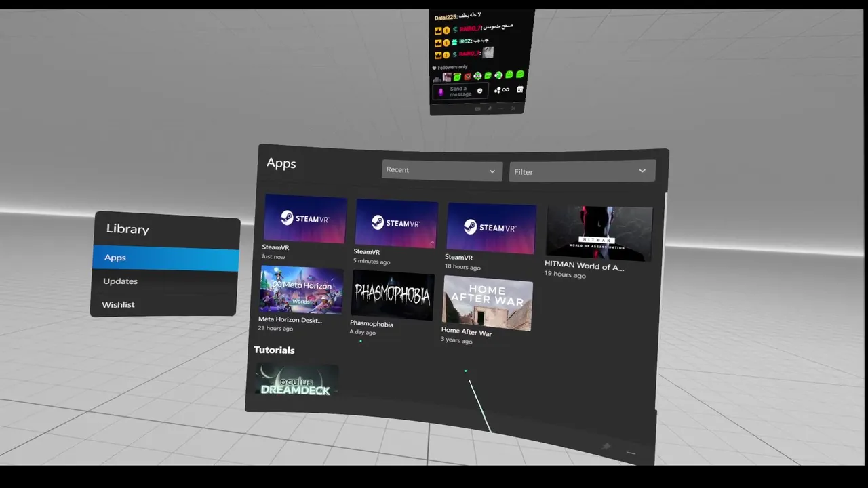Select the red angry emote in chat
Screen dimensions: 868x488
[467, 77]
